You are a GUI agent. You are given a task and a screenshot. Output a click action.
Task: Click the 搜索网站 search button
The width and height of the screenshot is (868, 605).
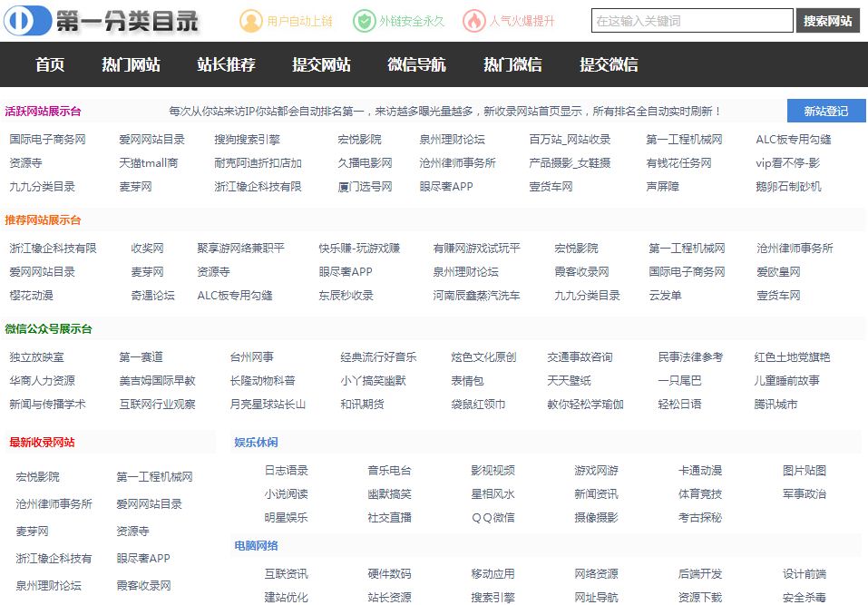click(x=828, y=20)
